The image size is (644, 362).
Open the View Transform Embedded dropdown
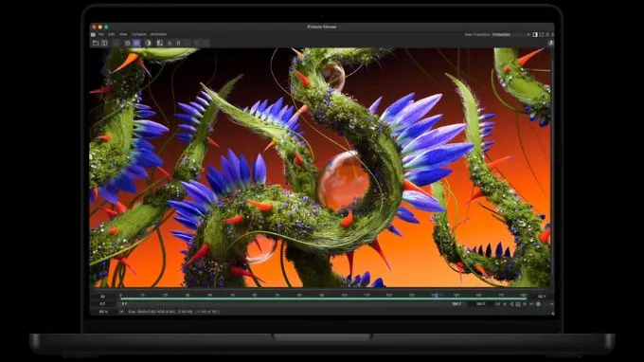[x=510, y=34]
